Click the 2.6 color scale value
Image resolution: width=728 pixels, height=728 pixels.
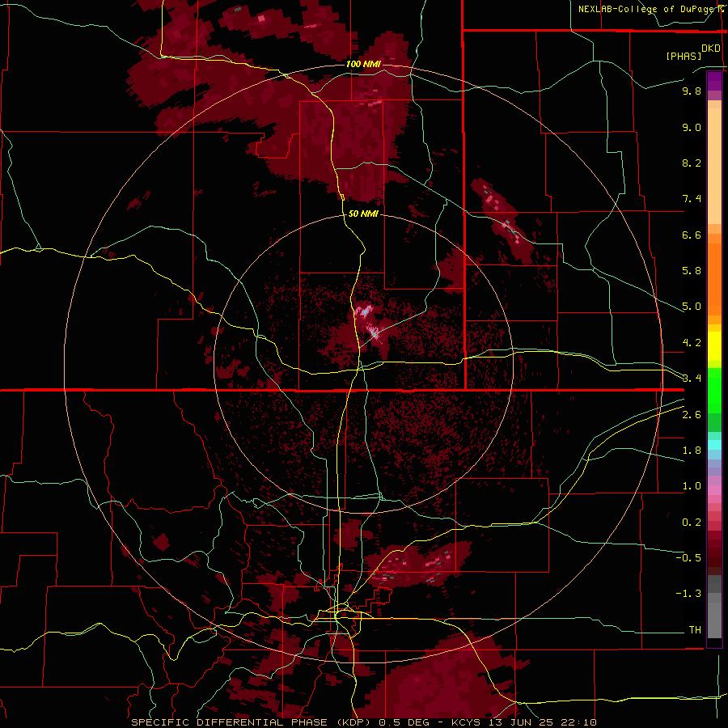pyautogui.click(x=692, y=415)
